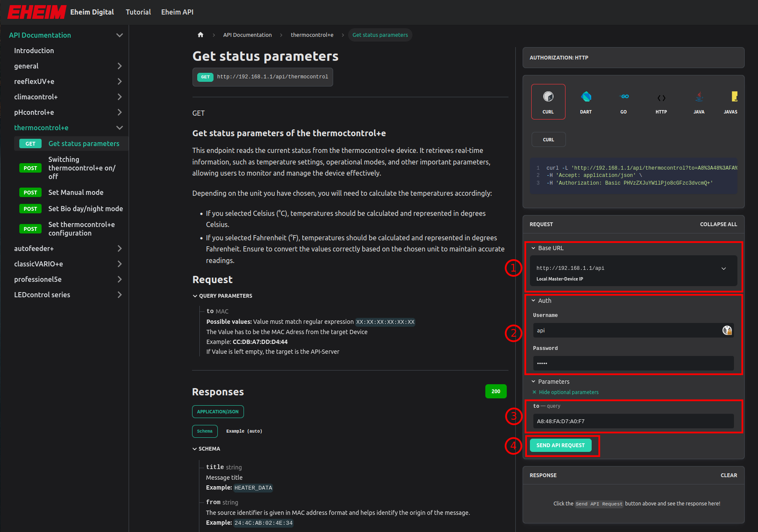Expand the professionel5e sidebar section
The image size is (758, 532).
pyautogui.click(x=120, y=279)
